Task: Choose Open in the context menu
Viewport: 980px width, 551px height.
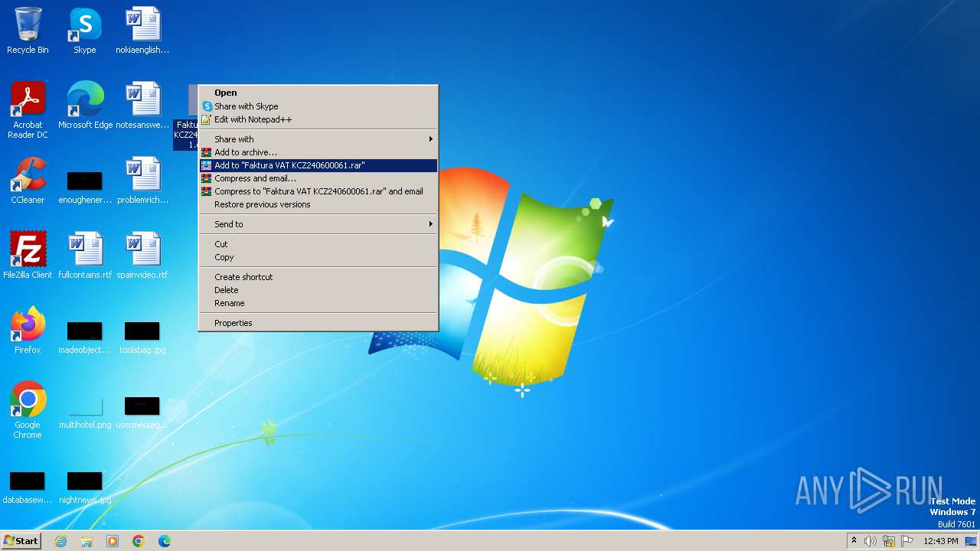Action: tap(318, 93)
